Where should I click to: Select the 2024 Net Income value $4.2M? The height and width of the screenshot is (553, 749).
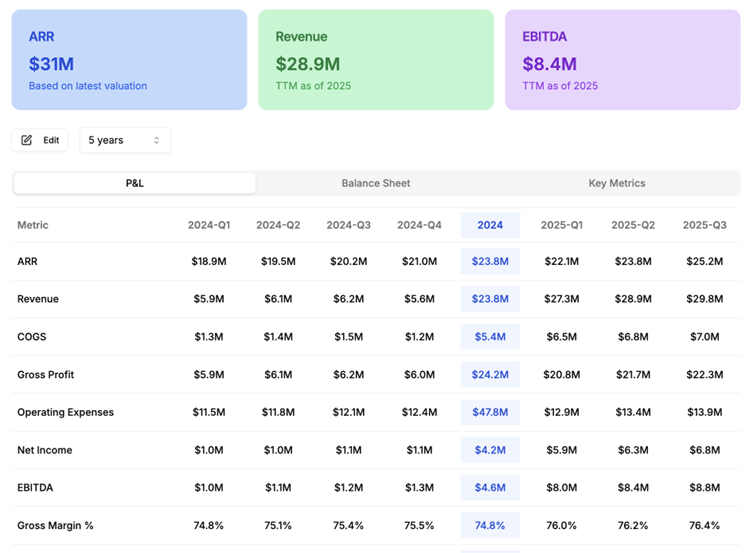490,450
